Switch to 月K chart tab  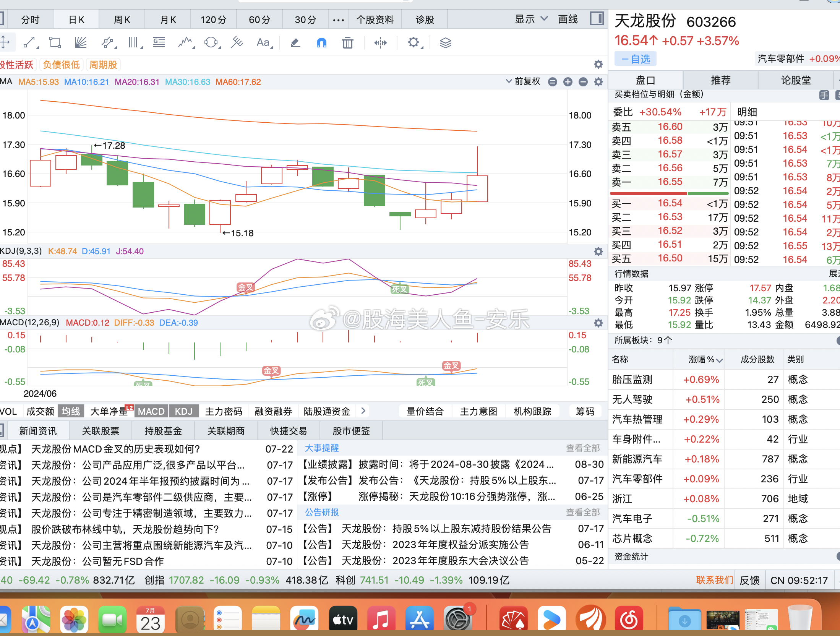pyautogui.click(x=168, y=20)
